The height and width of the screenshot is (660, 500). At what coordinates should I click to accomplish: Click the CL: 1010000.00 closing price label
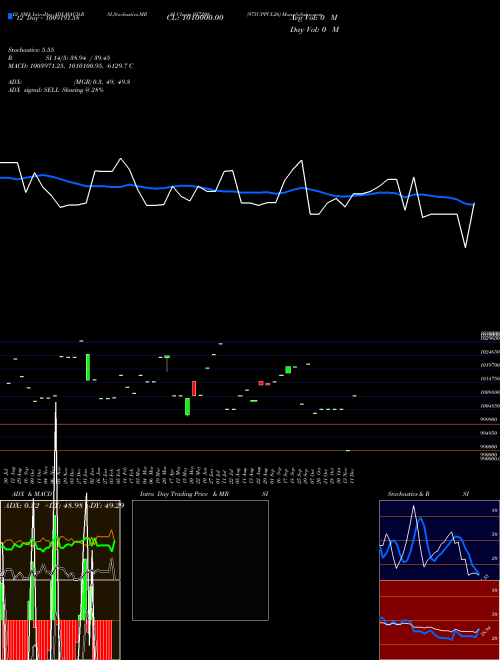[x=195, y=18]
